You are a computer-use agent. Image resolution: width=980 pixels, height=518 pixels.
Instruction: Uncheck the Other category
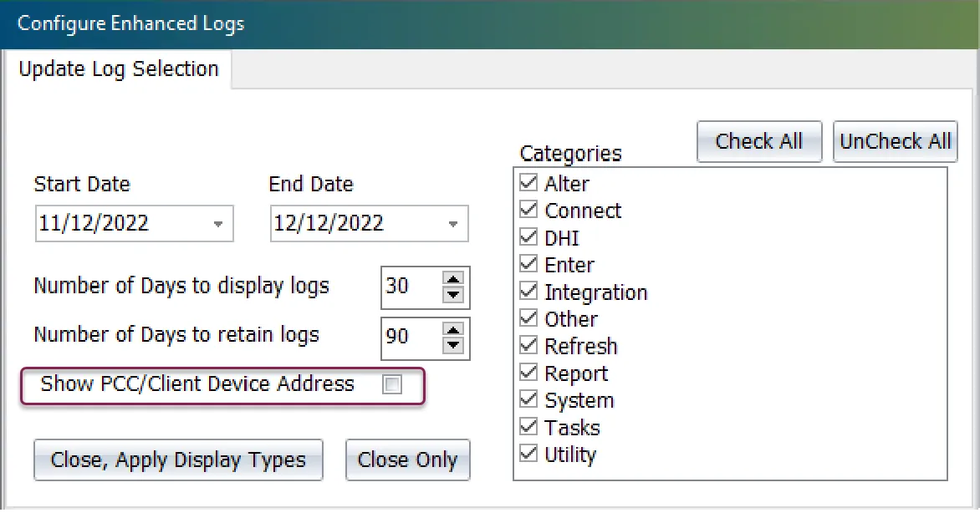tap(528, 318)
